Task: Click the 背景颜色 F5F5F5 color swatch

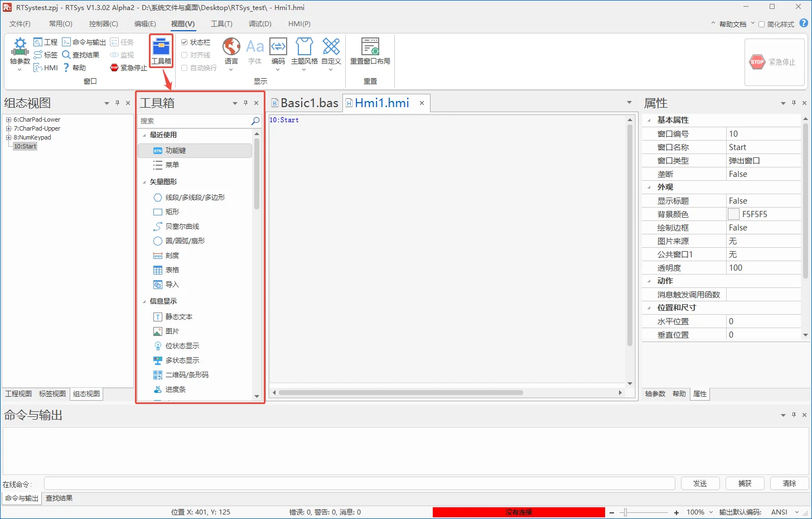Action: click(x=733, y=214)
